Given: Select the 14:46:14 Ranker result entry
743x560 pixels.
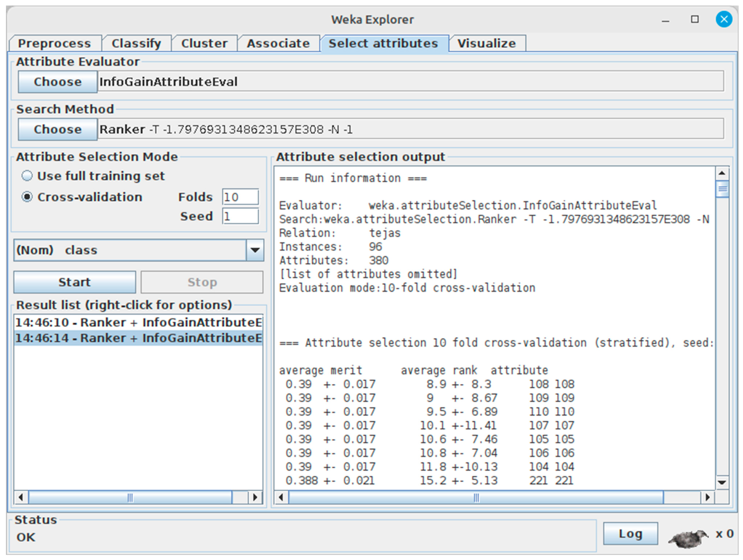Looking at the screenshot, I should click(138, 338).
